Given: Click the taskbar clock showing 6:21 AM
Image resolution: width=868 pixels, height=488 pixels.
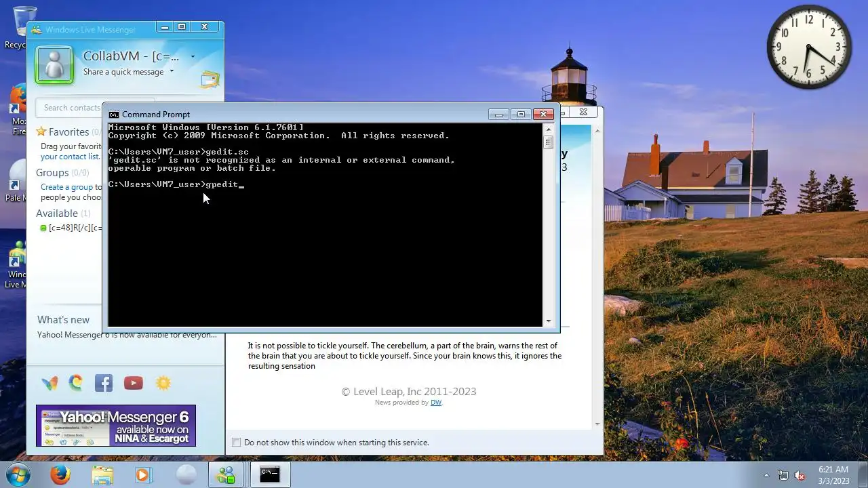Looking at the screenshot, I should [x=833, y=475].
